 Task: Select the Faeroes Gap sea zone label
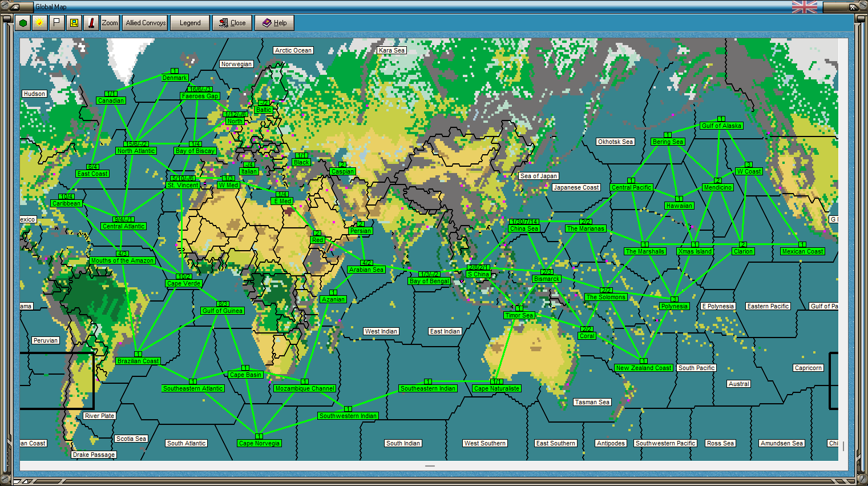pyautogui.click(x=200, y=96)
